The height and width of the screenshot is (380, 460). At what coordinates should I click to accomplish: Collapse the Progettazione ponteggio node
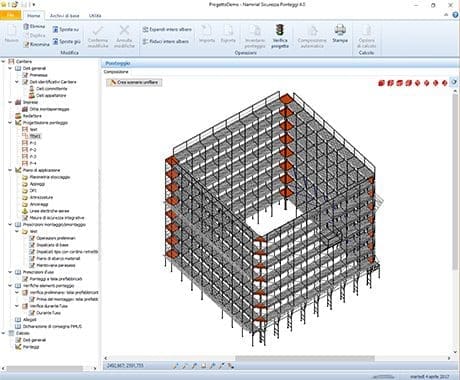10,123
